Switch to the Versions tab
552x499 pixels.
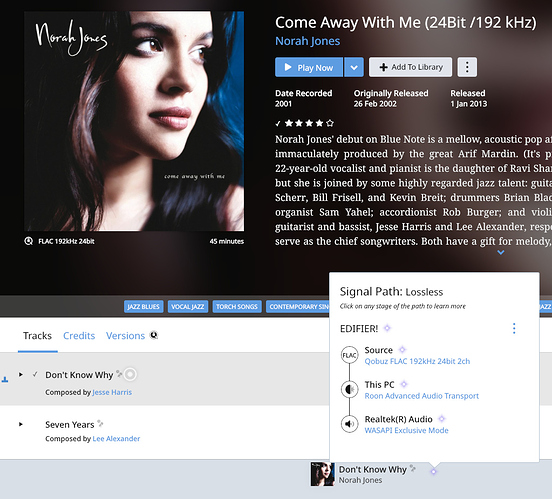click(x=125, y=336)
